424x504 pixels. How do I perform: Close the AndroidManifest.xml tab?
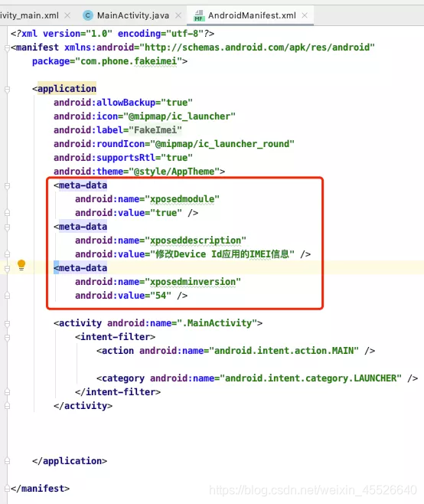(x=305, y=15)
